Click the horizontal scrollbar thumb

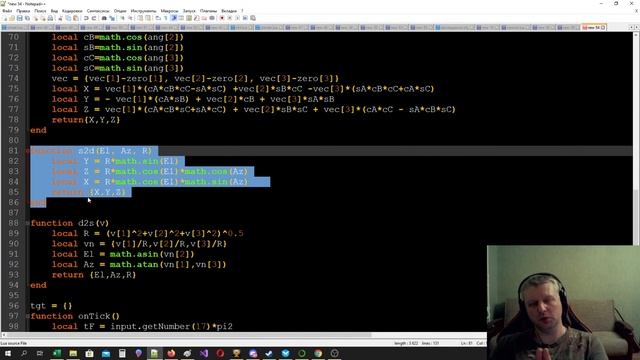(189, 335)
